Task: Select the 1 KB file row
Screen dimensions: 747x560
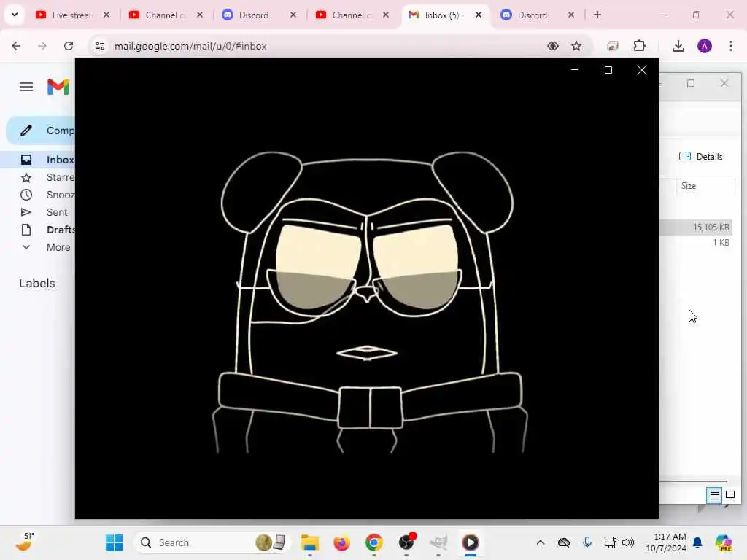Action: (x=695, y=242)
